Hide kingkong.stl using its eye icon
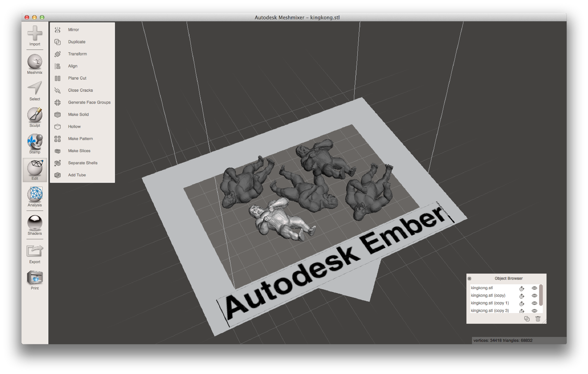 534,288
